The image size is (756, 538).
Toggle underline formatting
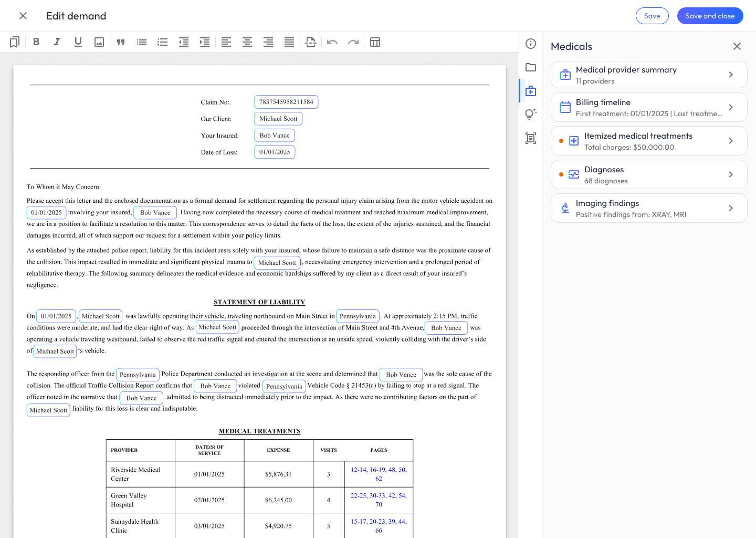tap(78, 42)
